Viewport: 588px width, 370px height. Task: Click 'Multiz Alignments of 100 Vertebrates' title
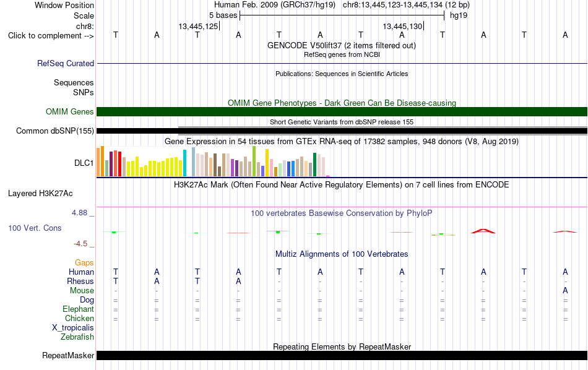tap(342, 254)
